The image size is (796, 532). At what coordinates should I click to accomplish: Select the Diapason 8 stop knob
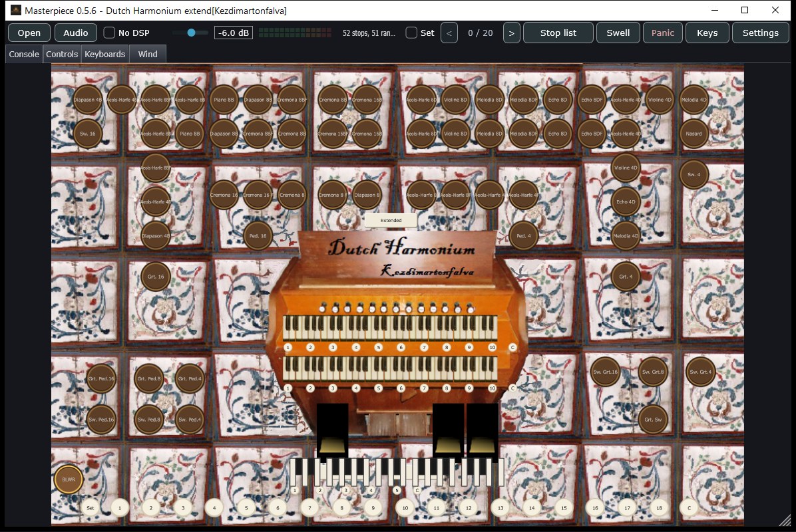[367, 196]
